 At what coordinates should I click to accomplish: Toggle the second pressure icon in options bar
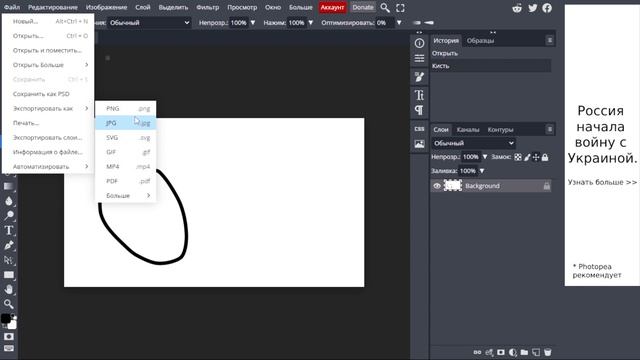[x=429, y=23]
